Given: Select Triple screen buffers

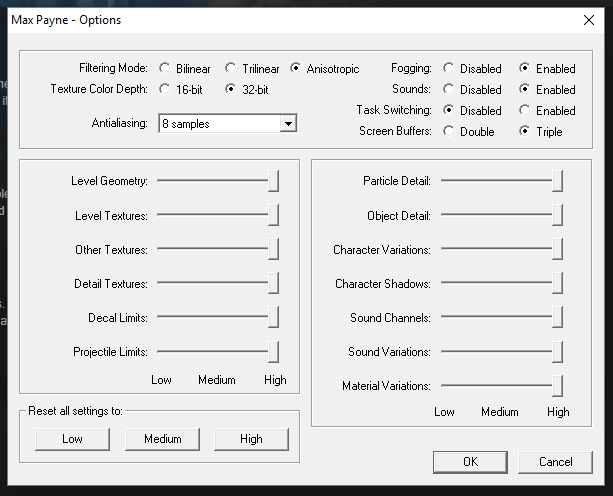Looking at the screenshot, I should pyautogui.click(x=525, y=131).
